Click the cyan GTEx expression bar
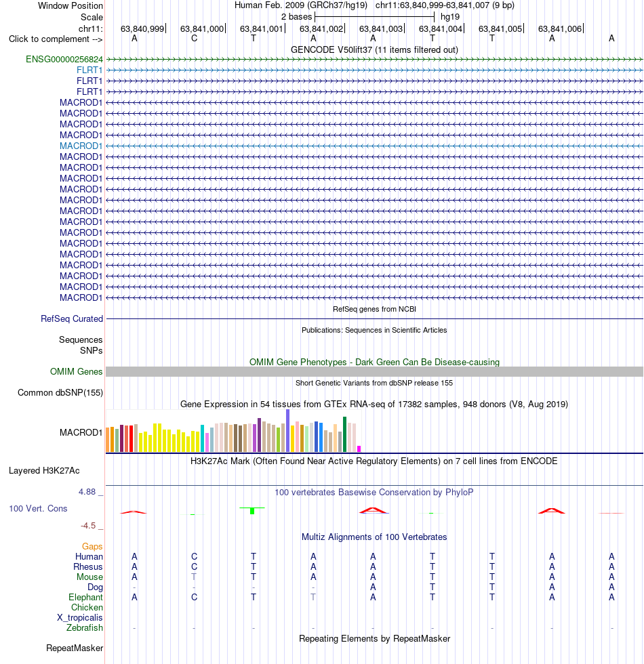Screen dimensions: 644x664 (x=203, y=438)
